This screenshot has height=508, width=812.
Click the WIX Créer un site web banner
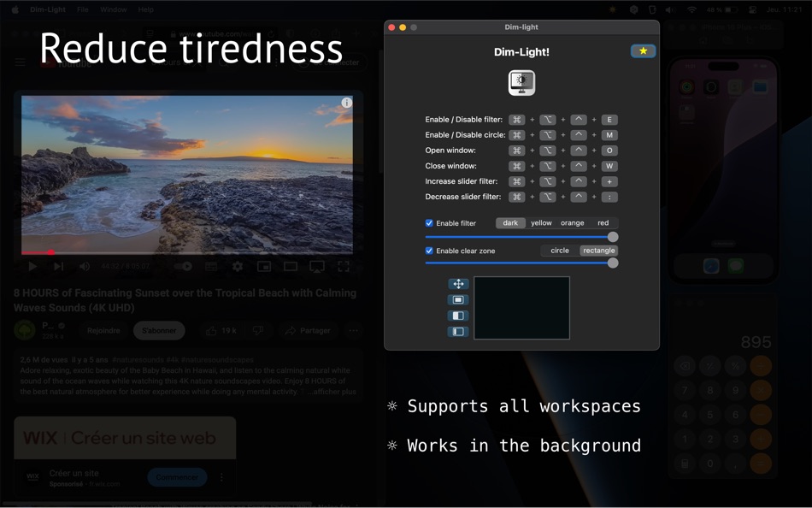(x=125, y=438)
